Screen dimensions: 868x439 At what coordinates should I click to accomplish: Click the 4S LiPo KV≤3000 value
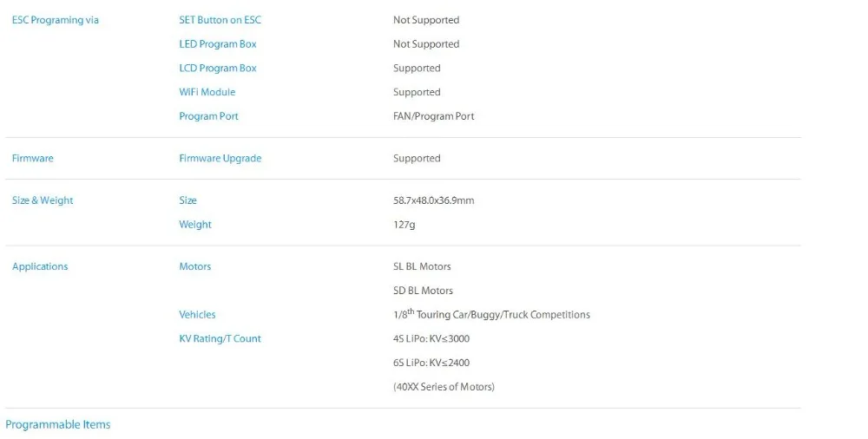[x=431, y=339]
